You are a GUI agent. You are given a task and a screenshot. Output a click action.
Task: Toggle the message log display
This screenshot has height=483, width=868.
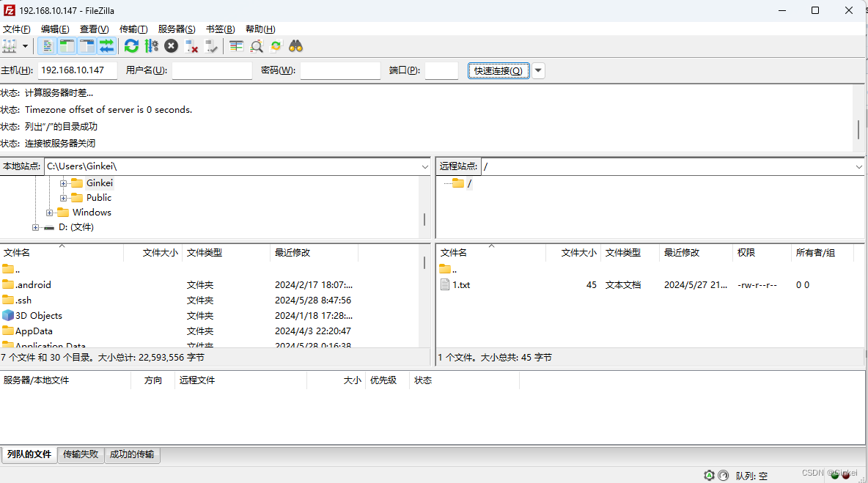[x=48, y=46]
